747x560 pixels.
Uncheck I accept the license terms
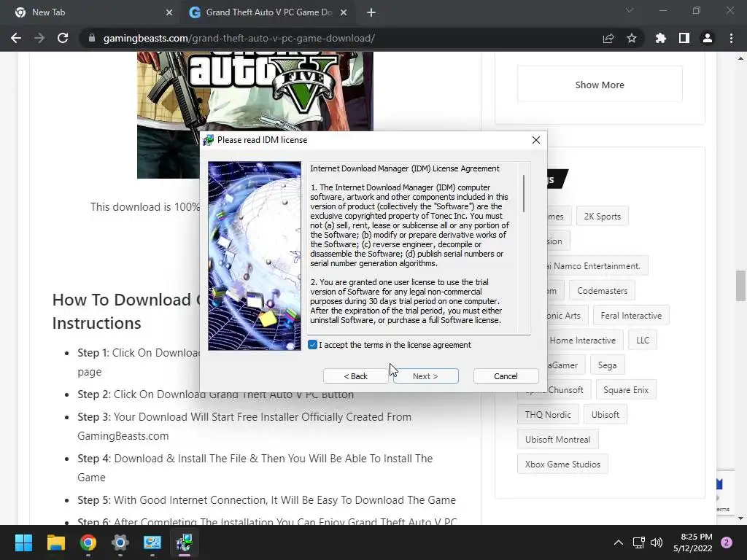point(312,345)
